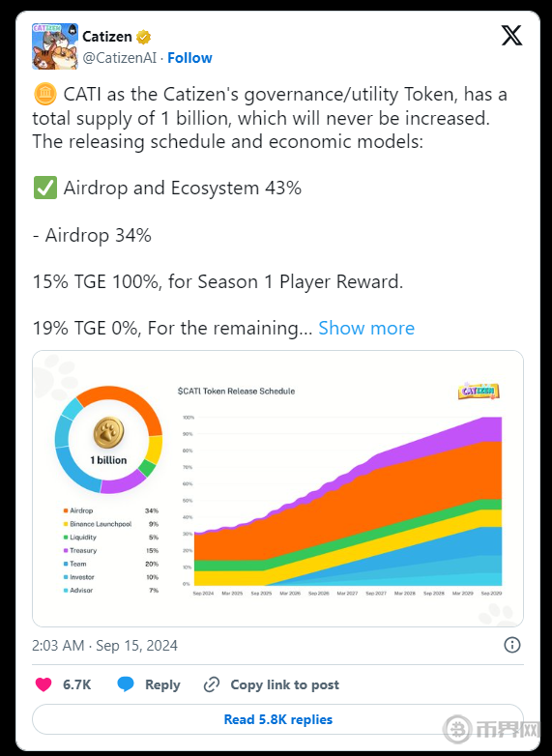Open the post info circle icon
The height and width of the screenshot is (756, 552).
(x=512, y=645)
